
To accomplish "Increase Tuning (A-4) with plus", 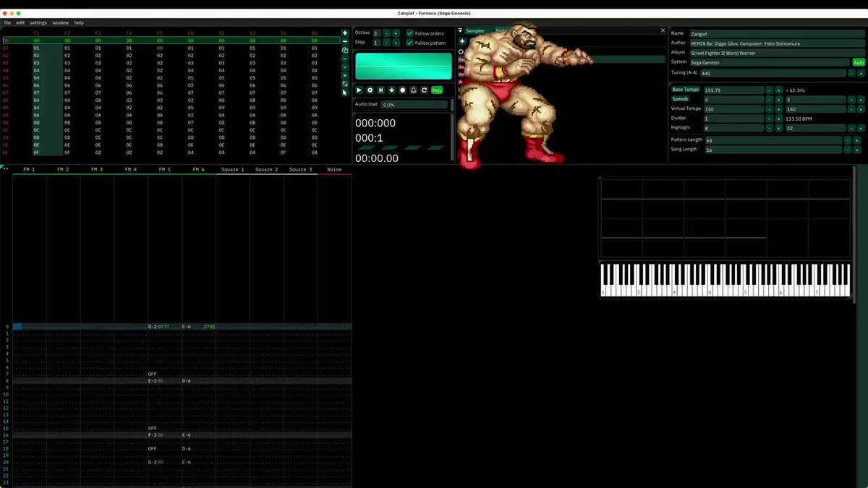I will tap(861, 73).
